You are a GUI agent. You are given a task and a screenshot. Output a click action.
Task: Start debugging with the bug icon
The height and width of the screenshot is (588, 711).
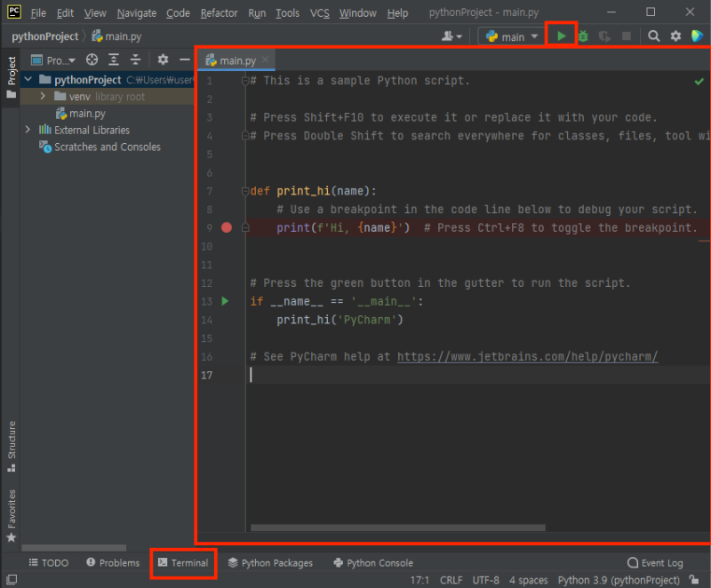pyautogui.click(x=584, y=36)
